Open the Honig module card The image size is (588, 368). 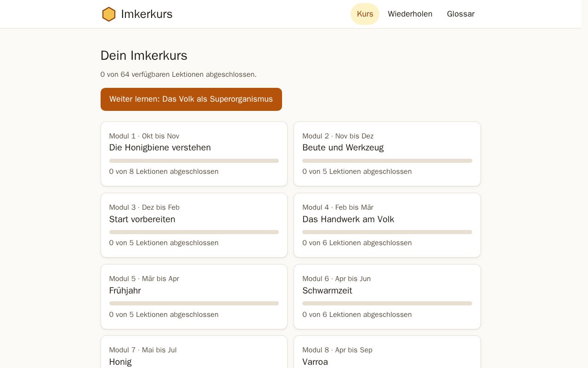[x=194, y=352]
